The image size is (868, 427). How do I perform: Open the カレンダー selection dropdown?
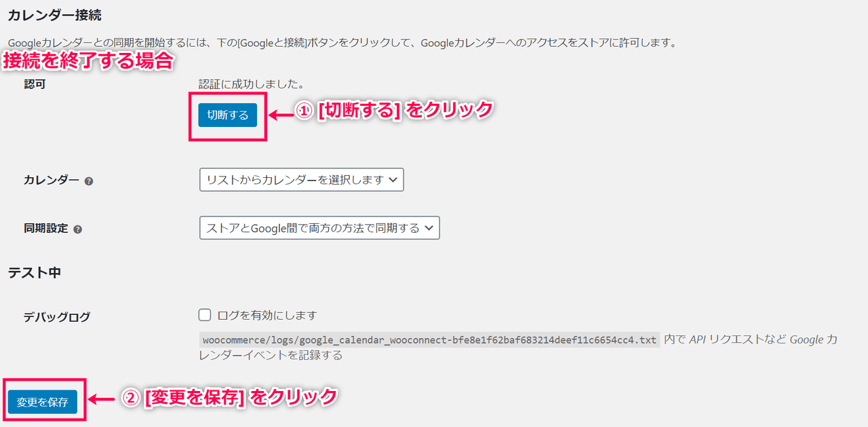(302, 180)
